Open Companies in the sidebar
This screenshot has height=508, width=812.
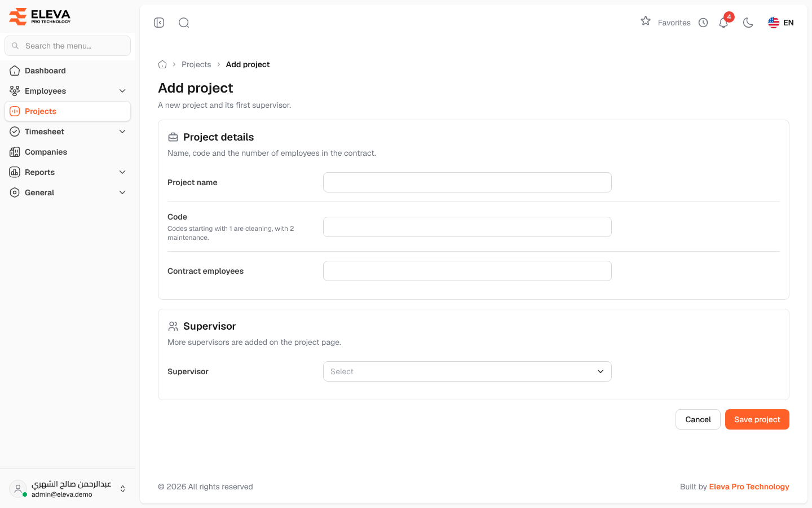(68, 152)
